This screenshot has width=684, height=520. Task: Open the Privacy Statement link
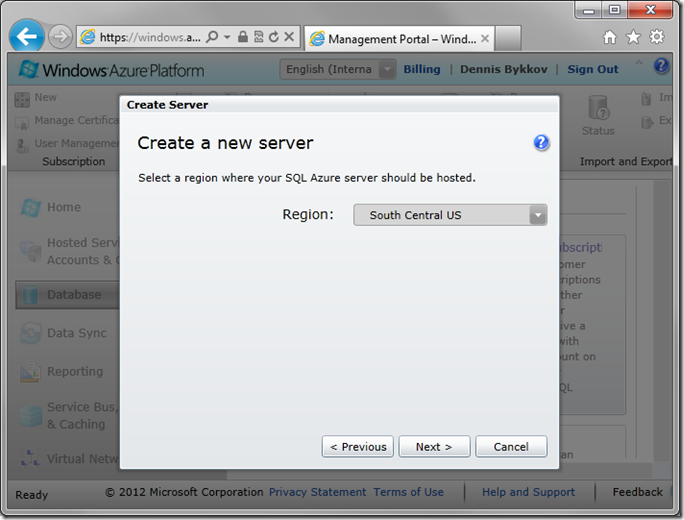coord(318,492)
